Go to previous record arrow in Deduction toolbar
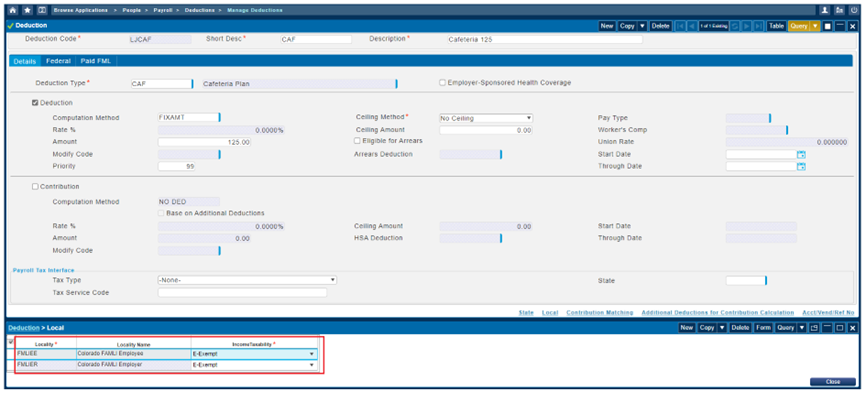This screenshot has height=393, width=866. pyautogui.click(x=691, y=26)
